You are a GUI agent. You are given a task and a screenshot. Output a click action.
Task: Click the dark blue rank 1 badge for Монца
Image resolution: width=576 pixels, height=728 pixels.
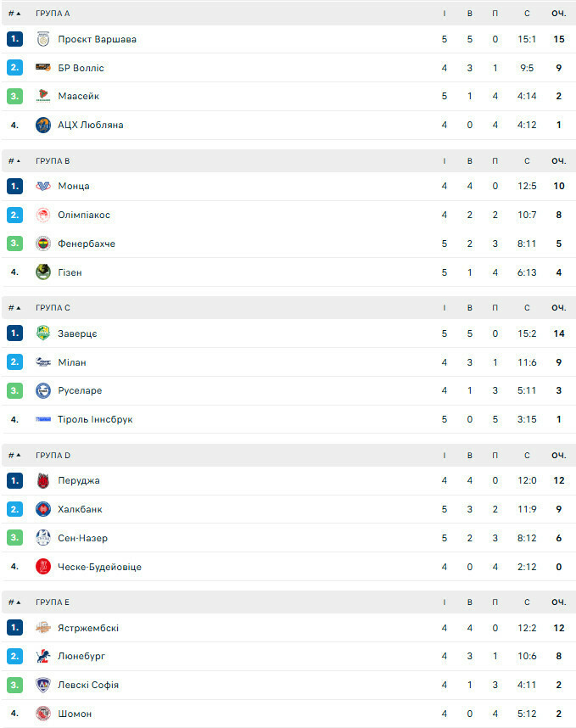pyautogui.click(x=14, y=186)
